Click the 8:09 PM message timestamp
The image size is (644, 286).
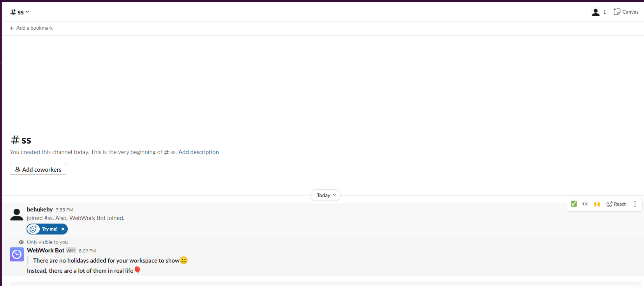87,251
